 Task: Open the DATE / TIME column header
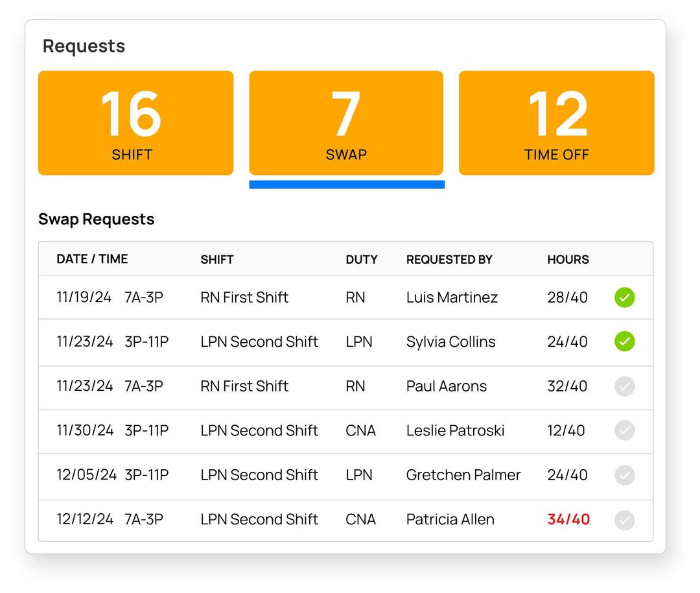click(x=92, y=259)
